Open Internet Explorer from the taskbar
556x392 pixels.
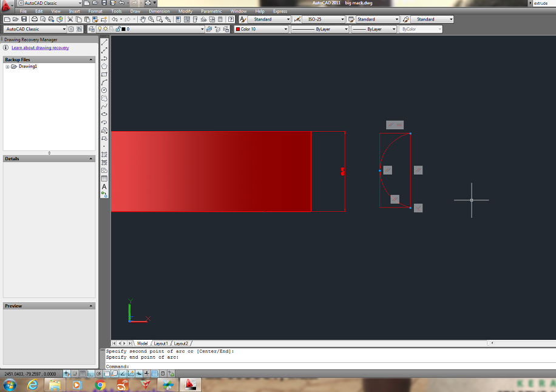click(32, 385)
